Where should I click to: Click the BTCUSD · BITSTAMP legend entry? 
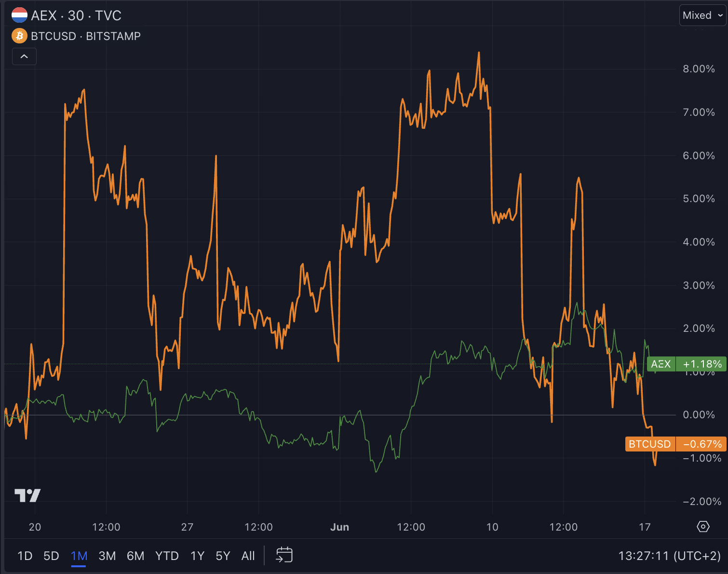(x=86, y=36)
